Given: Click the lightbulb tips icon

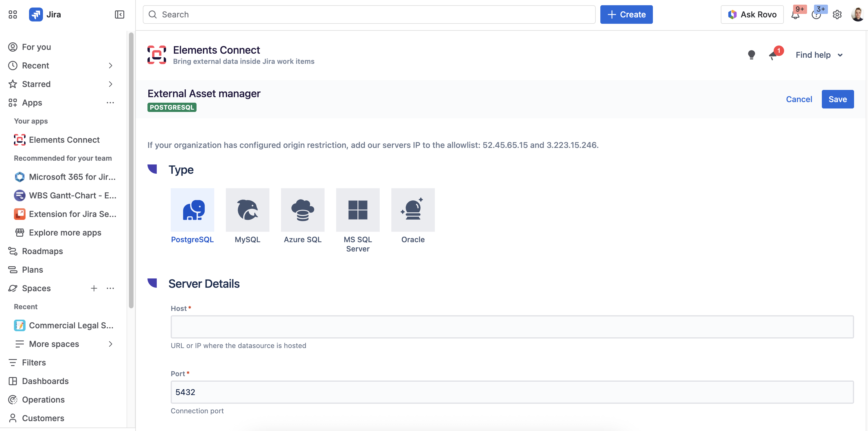Looking at the screenshot, I should tap(751, 55).
